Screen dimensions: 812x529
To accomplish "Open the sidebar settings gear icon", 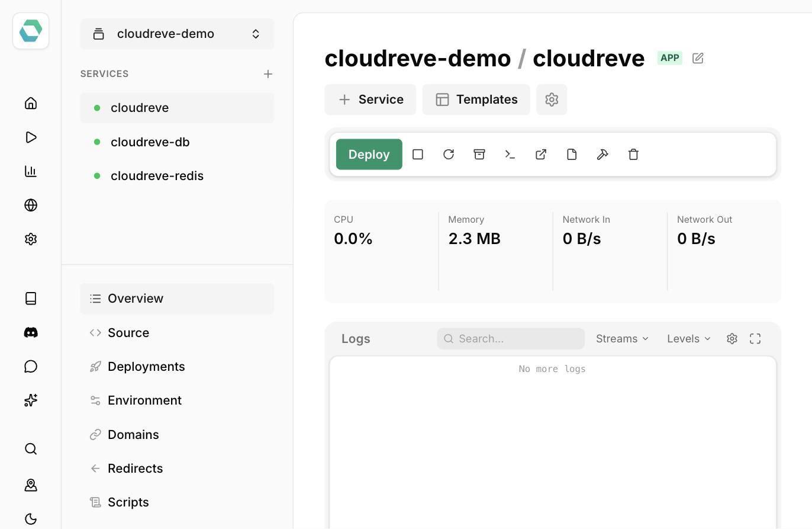I will click(31, 239).
